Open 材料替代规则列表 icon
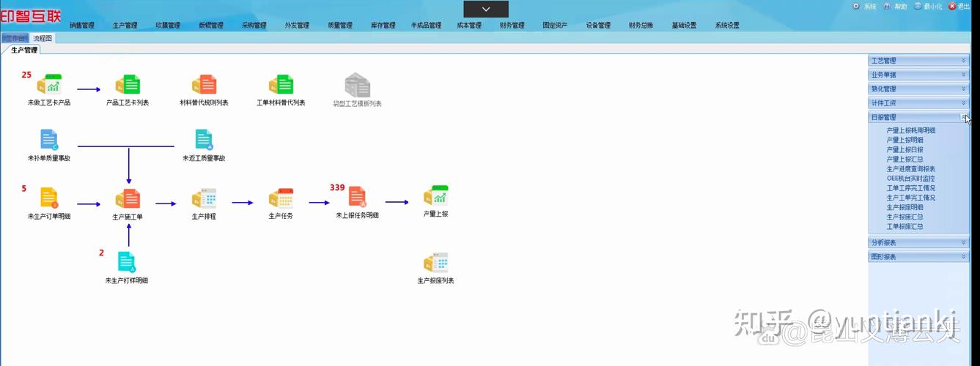Screen dimensions: 980x366 pyautogui.click(x=204, y=85)
